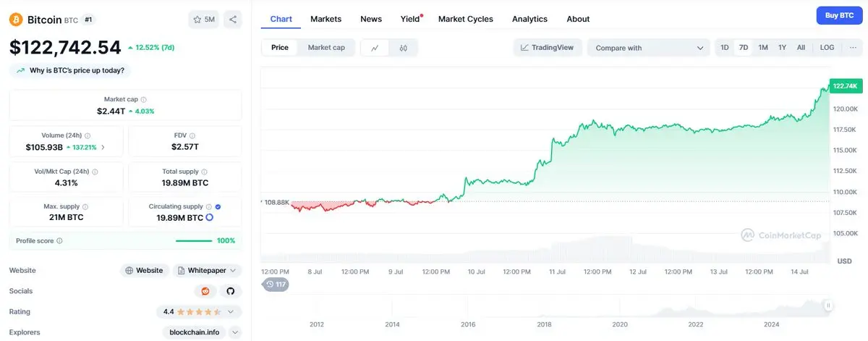Share Bitcoin page using the share icon
868x341 pixels.
coord(233,20)
